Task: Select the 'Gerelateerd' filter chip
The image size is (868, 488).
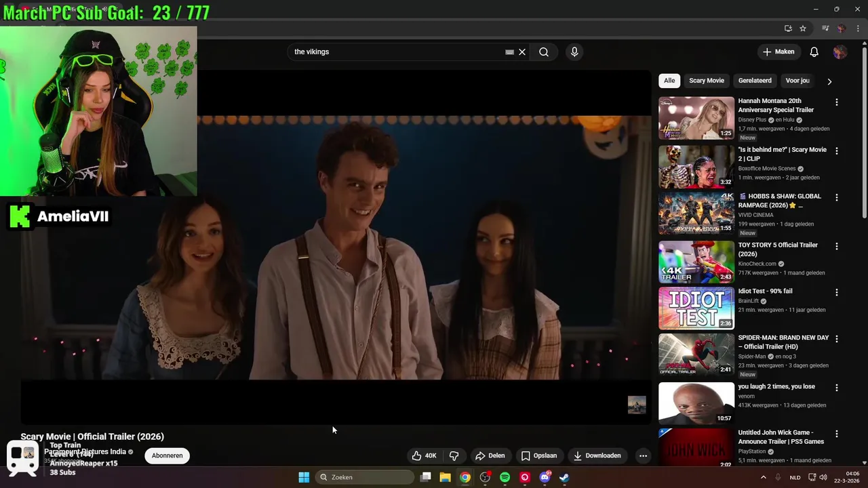Action: point(755,81)
